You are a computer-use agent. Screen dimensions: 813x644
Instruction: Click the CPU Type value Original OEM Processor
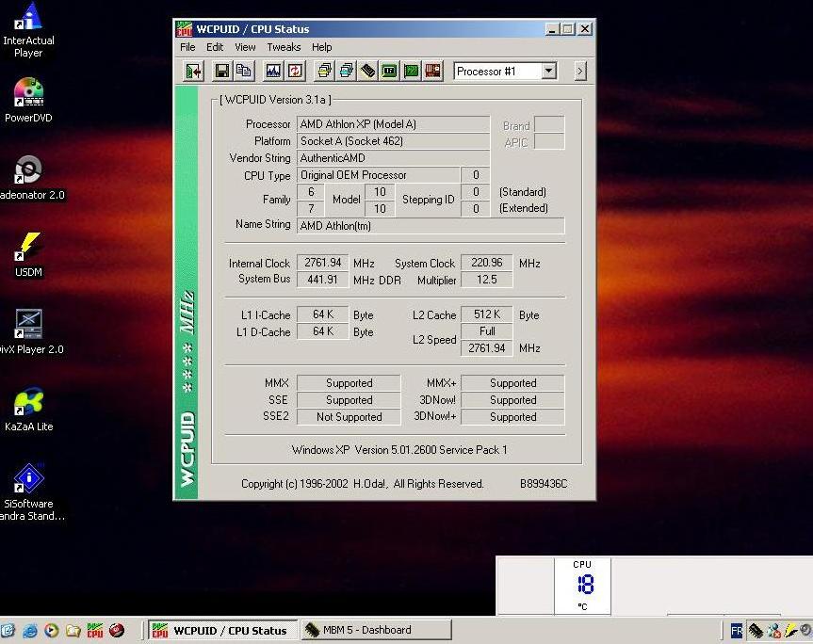click(378, 175)
